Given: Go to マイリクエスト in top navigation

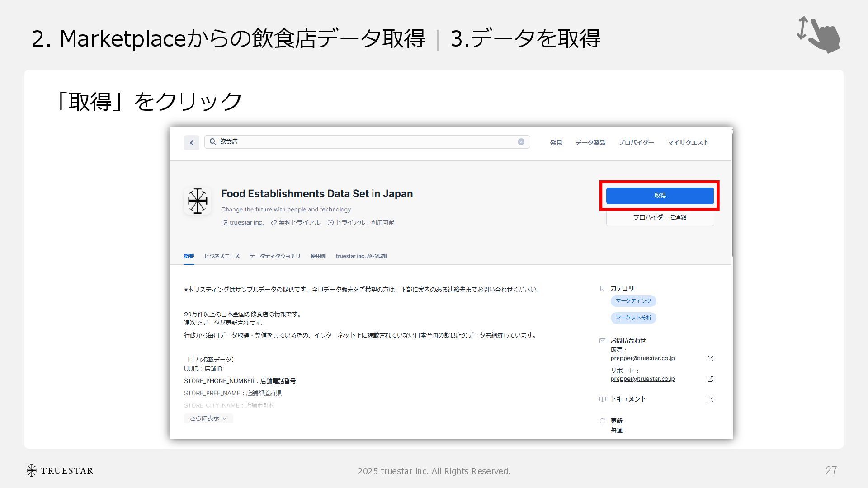Looking at the screenshot, I should coord(688,142).
